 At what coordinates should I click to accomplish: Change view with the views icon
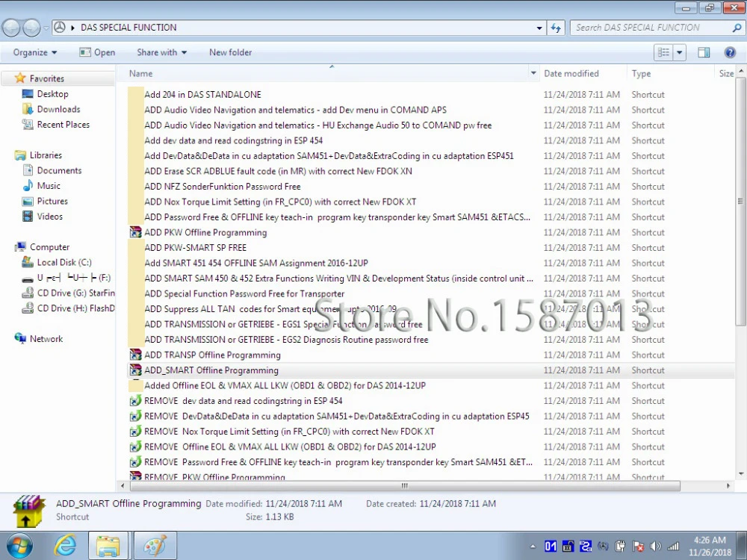click(663, 52)
